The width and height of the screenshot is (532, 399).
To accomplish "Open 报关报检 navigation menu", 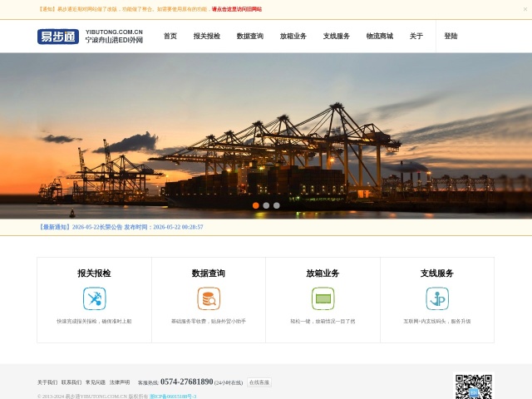I will [x=207, y=36].
